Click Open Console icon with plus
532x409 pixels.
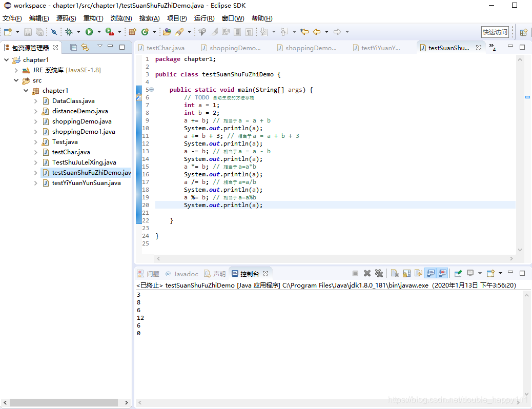click(x=490, y=273)
